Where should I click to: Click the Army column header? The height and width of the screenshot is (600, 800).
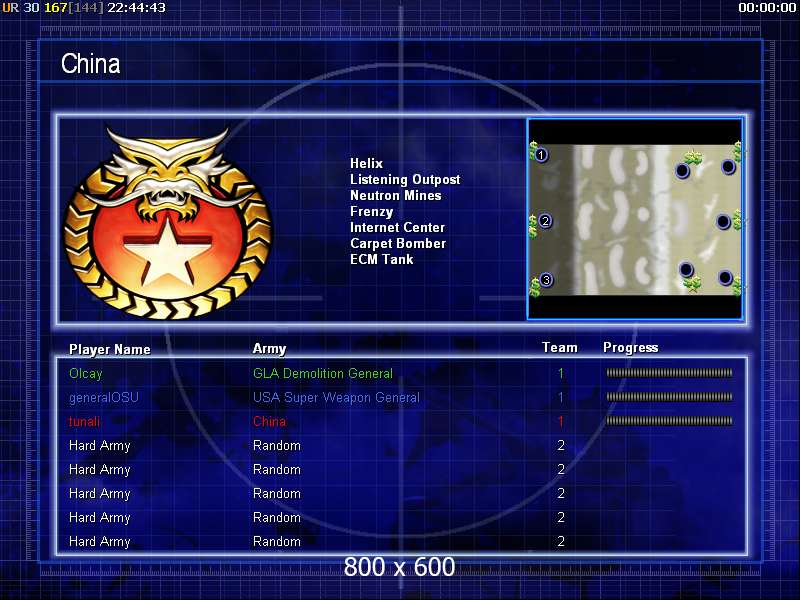[x=269, y=349]
